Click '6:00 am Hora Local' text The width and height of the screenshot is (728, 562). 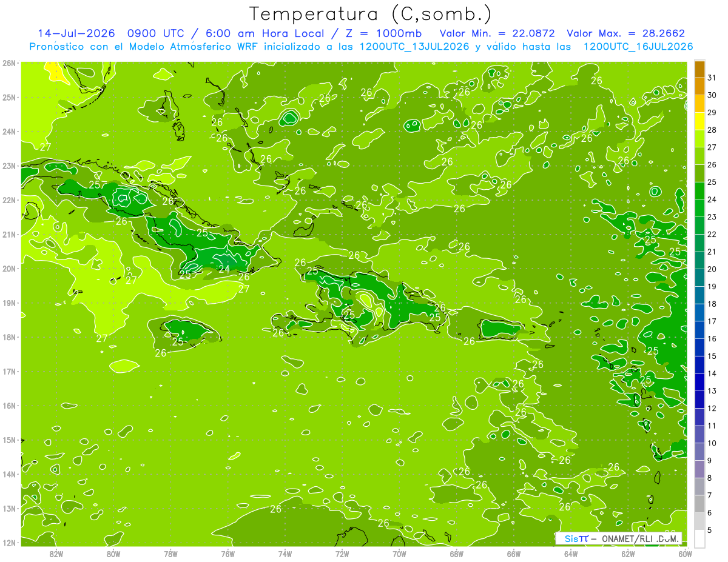(265, 33)
